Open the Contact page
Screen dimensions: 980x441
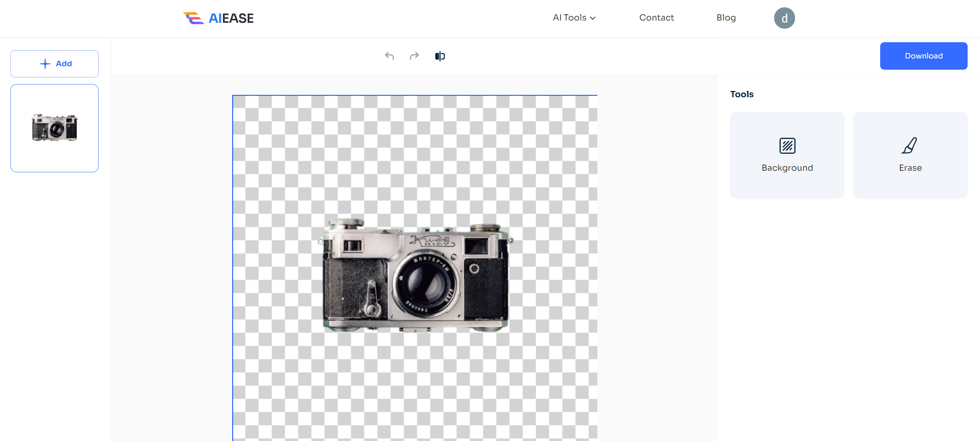[x=656, y=17]
